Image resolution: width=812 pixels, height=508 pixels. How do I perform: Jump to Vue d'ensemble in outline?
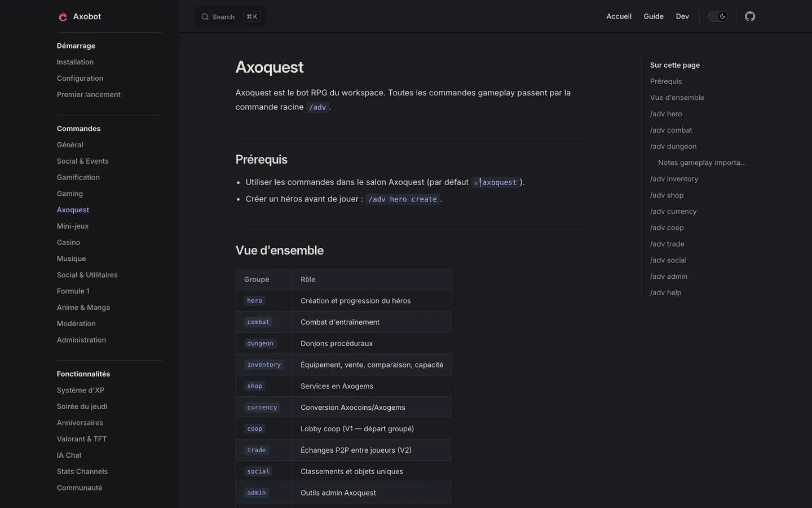677,98
